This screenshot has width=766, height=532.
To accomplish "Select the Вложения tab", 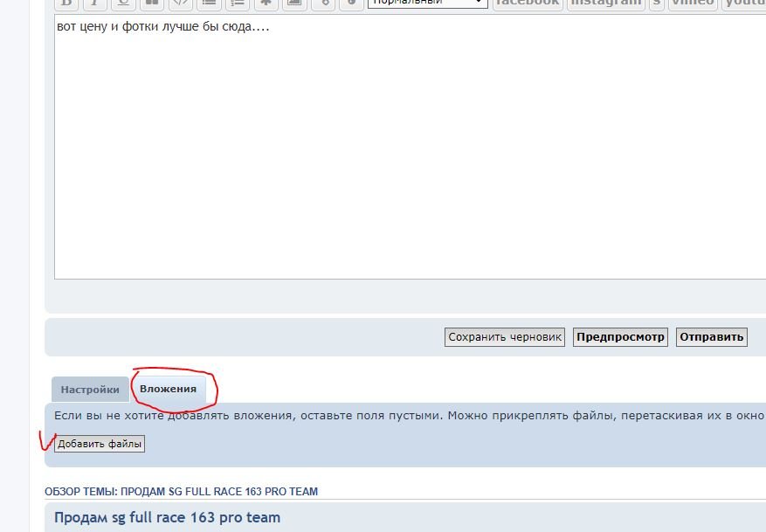I will [x=168, y=388].
